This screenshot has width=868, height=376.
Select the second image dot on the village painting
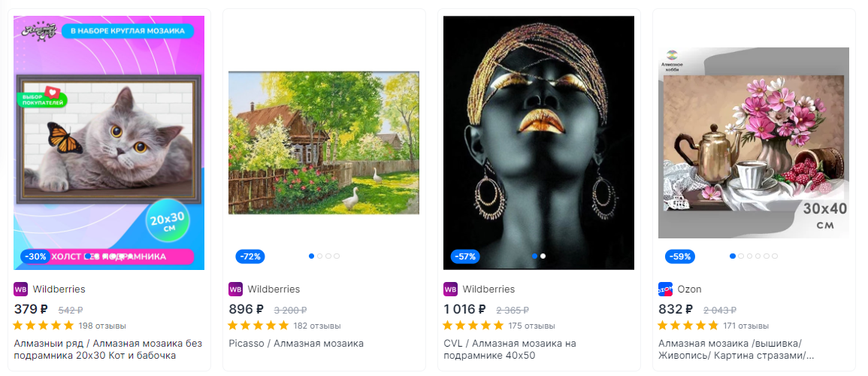320,256
